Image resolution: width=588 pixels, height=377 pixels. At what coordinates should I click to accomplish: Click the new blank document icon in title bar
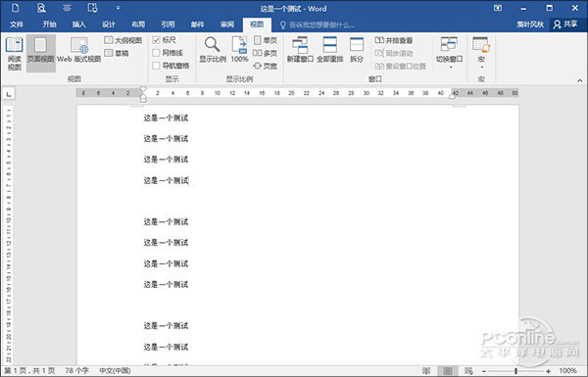pos(16,8)
